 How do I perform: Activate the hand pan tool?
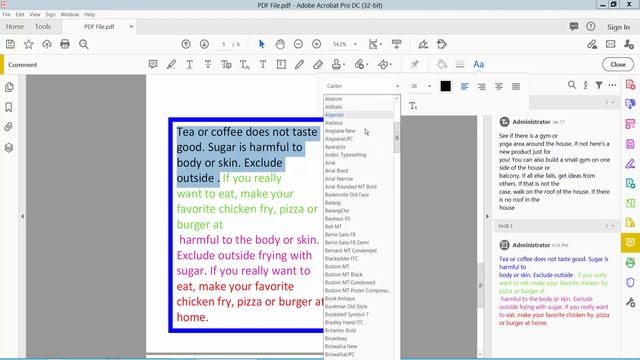click(x=280, y=44)
